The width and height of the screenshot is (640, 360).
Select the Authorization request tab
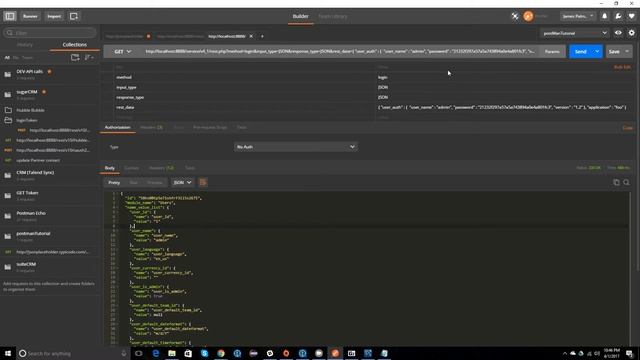click(x=118, y=127)
